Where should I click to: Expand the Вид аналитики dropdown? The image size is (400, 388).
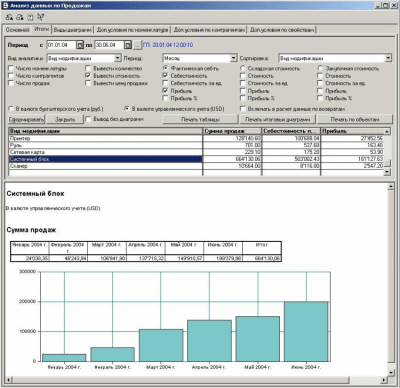pyautogui.click(x=117, y=58)
